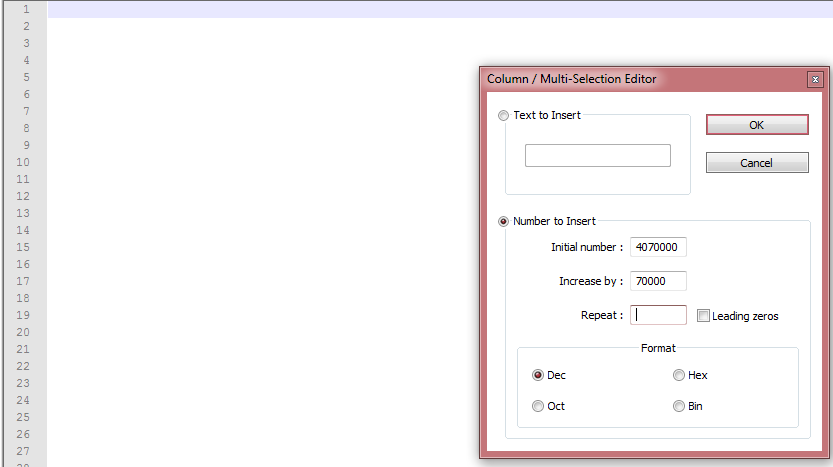Click line number 15 in the margin

pos(23,247)
